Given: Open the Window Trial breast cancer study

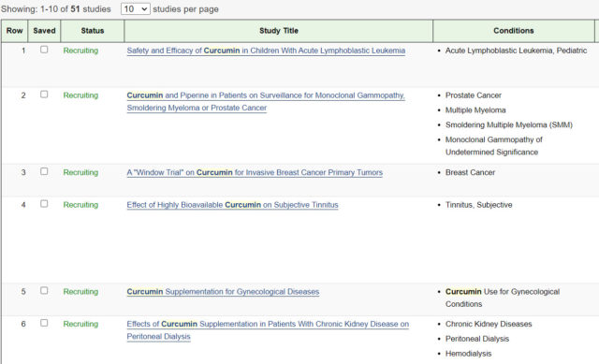Looking at the screenshot, I should [x=255, y=172].
